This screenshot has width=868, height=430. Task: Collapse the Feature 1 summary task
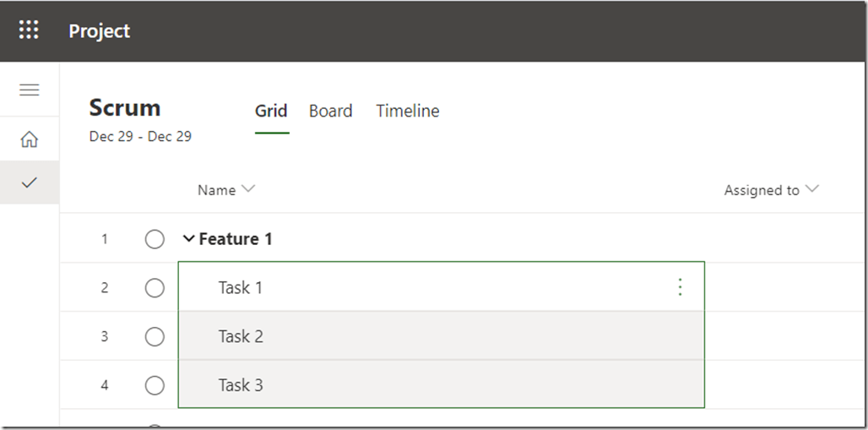point(188,240)
